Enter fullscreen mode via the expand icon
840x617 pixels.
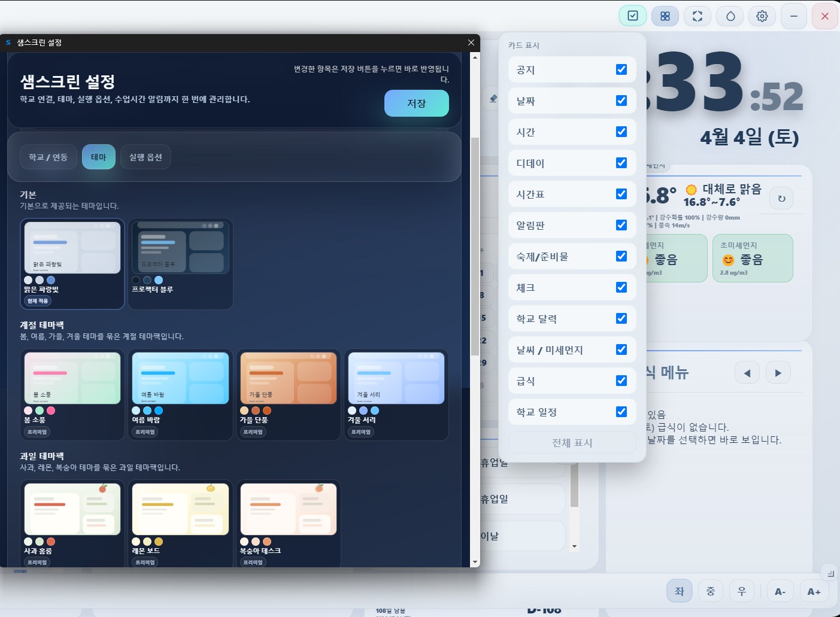pyautogui.click(x=697, y=16)
